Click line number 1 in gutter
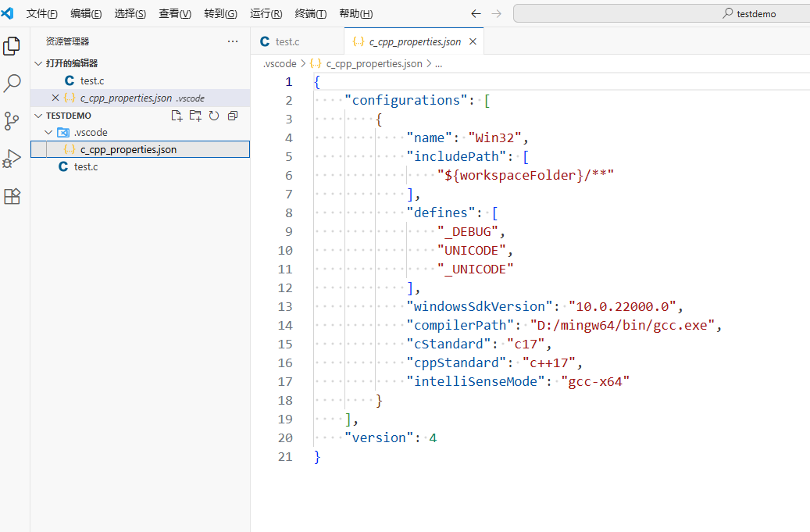This screenshot has height=532, width=810. 288,81
